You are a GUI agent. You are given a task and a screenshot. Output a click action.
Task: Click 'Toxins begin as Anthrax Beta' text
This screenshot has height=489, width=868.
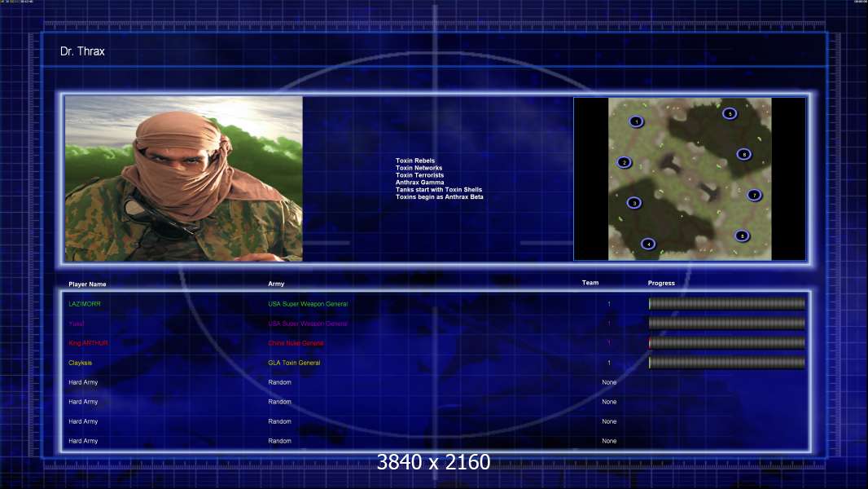click(440, 196)
